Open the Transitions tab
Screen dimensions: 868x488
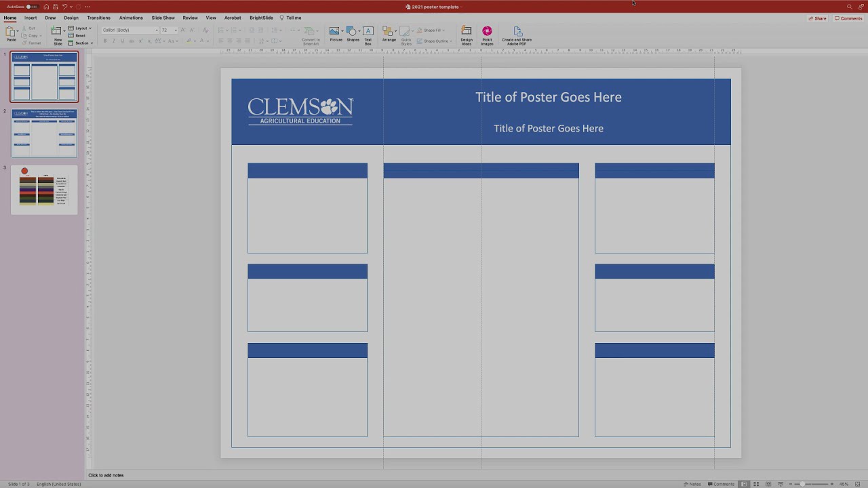(x=98, y=18)
